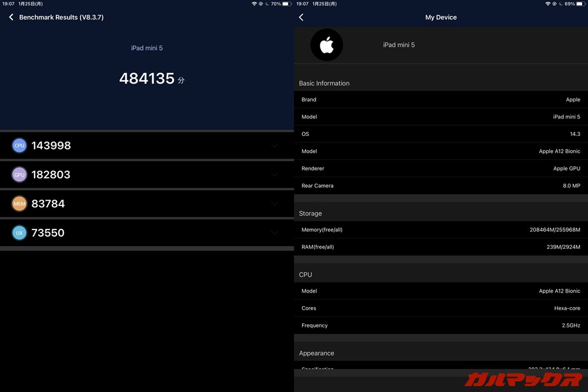The height and width of the screenshot is (392, 588).
Task: Select the RAM(free/all) storage row
Action: point(441,247)
